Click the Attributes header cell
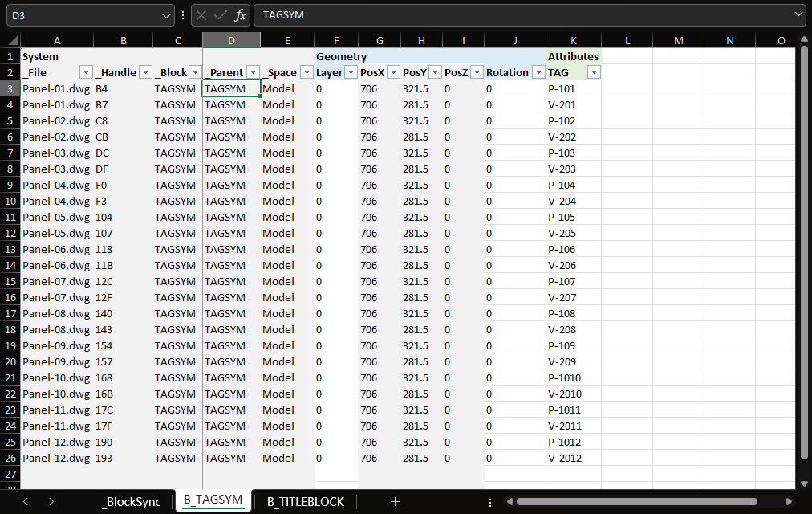Viewport: 812px width, 514px height. pyautogui.click(x=573, y=56)
